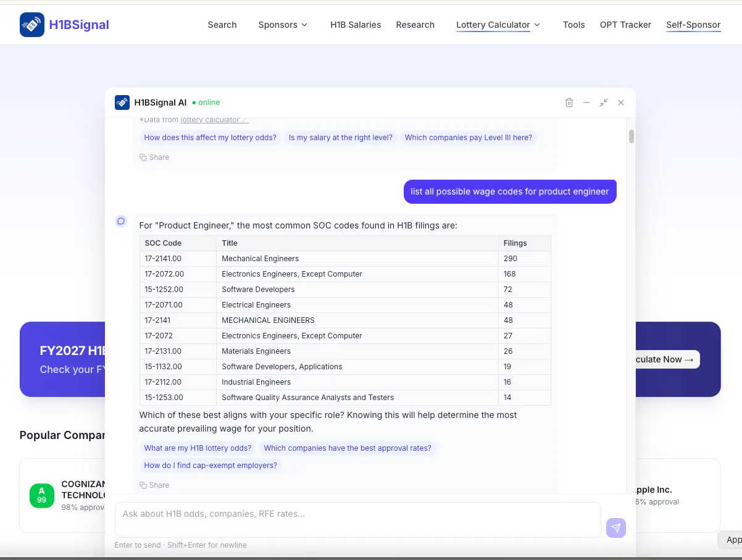Open the Tools nav item

(x=574, y=25)
